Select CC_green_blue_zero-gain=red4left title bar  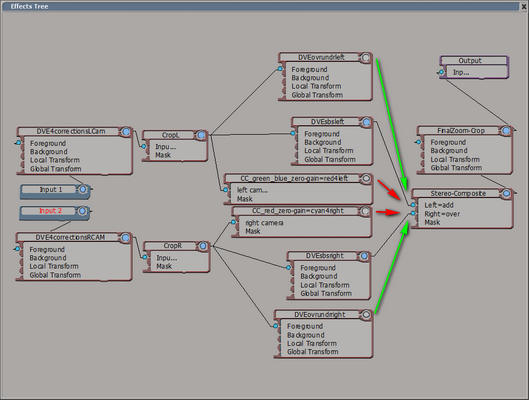293,178
